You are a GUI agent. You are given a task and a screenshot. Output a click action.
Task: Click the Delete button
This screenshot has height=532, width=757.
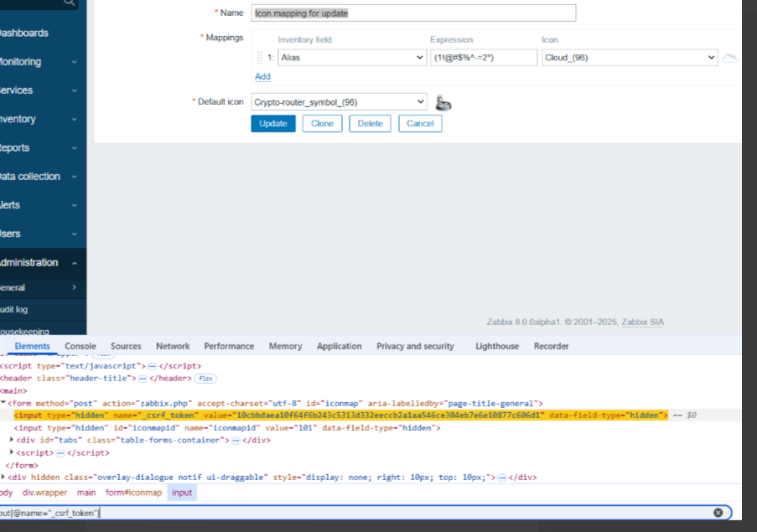tap(370, 123)
